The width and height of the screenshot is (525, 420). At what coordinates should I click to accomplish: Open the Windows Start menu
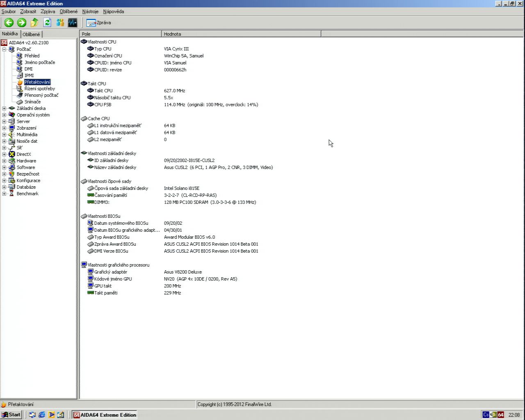click(11, 415)
